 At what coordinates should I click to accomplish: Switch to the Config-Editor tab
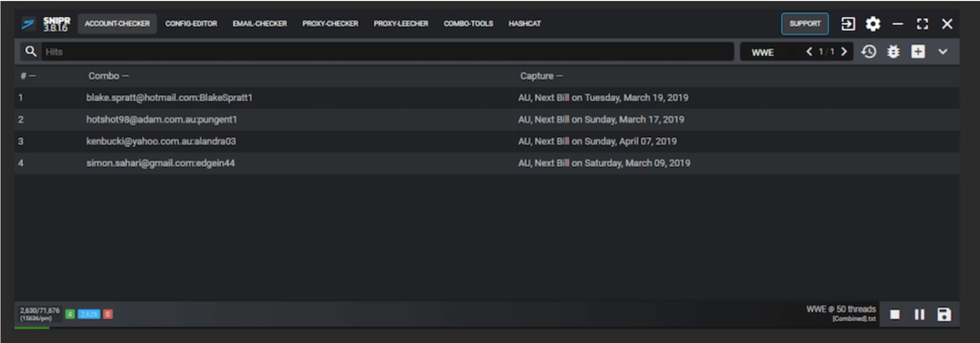coord(191,23)
